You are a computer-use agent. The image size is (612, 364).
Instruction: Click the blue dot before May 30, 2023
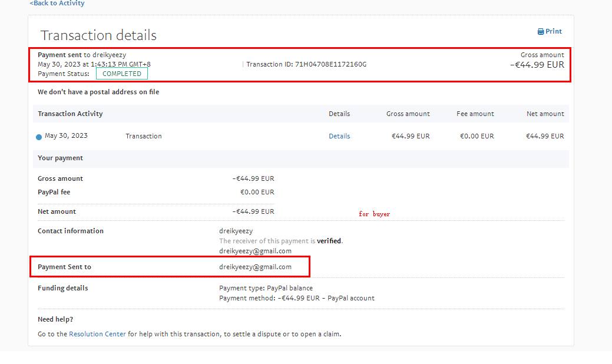click(39, 137)
